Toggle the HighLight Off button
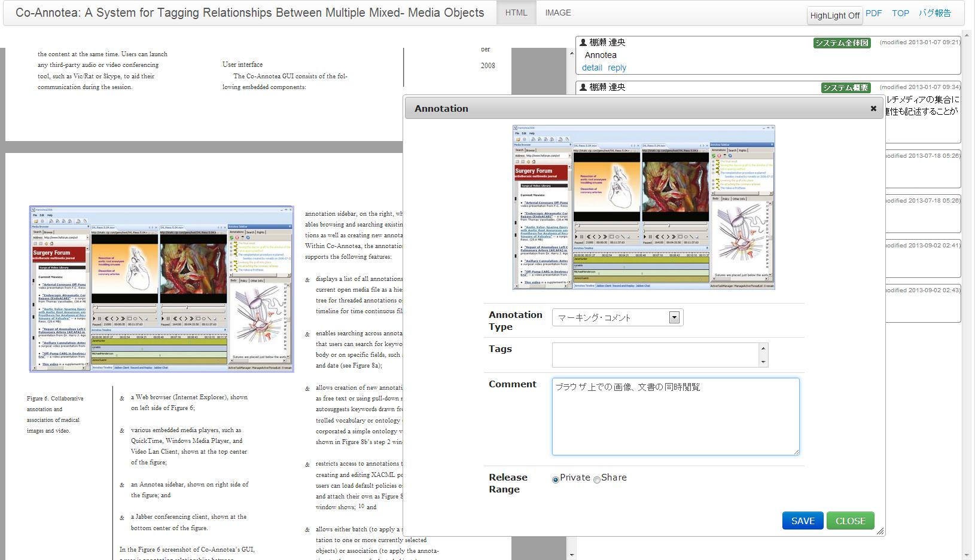Image resolution: width=975 pixels, height=560 pixels. [834, 16]
